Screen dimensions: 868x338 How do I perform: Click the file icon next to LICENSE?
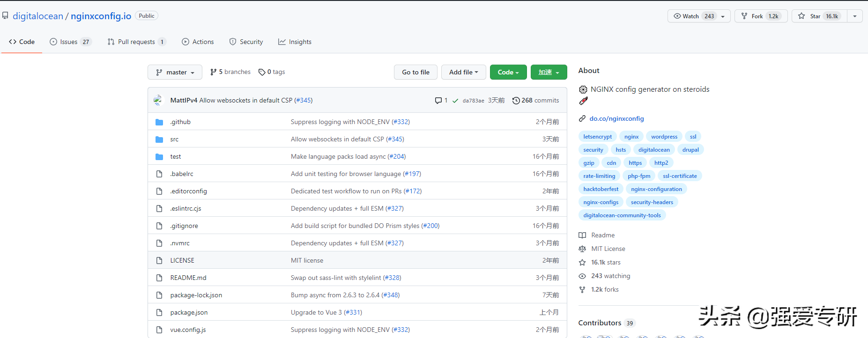tap(159, 261)
